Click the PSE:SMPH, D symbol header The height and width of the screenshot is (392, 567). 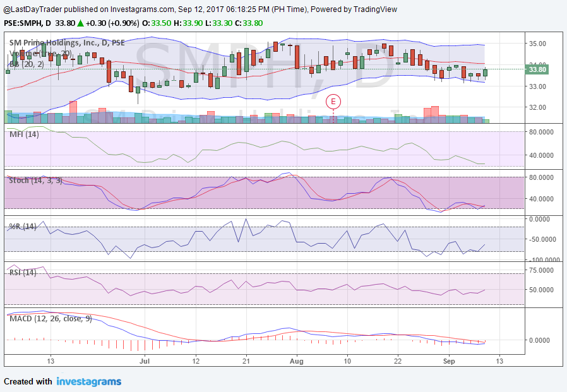click(28, 23)
